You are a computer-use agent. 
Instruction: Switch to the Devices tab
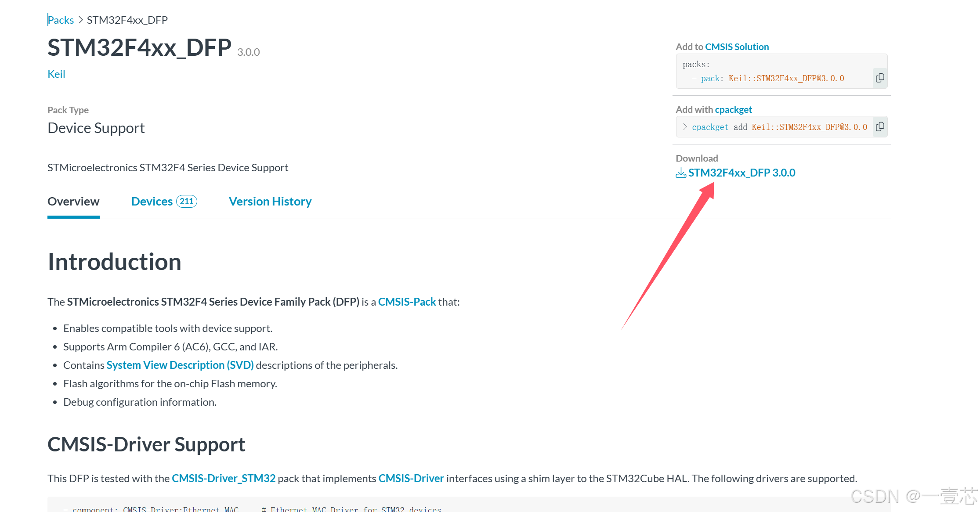point(152,202)
